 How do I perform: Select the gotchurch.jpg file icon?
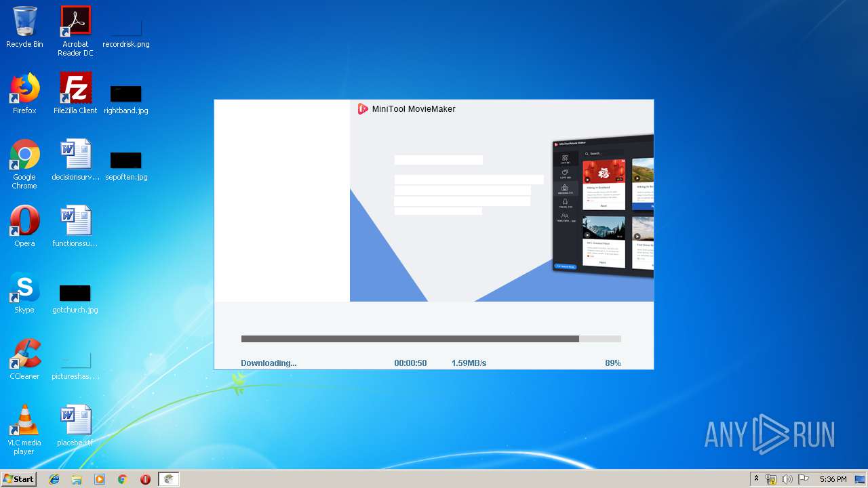coord(75,293)
